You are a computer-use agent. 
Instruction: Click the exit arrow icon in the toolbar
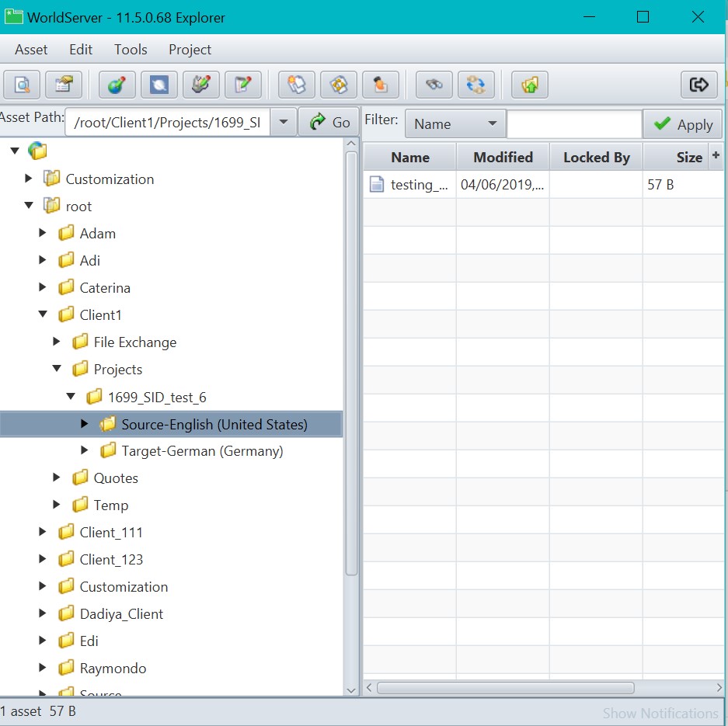coord(698,85)
